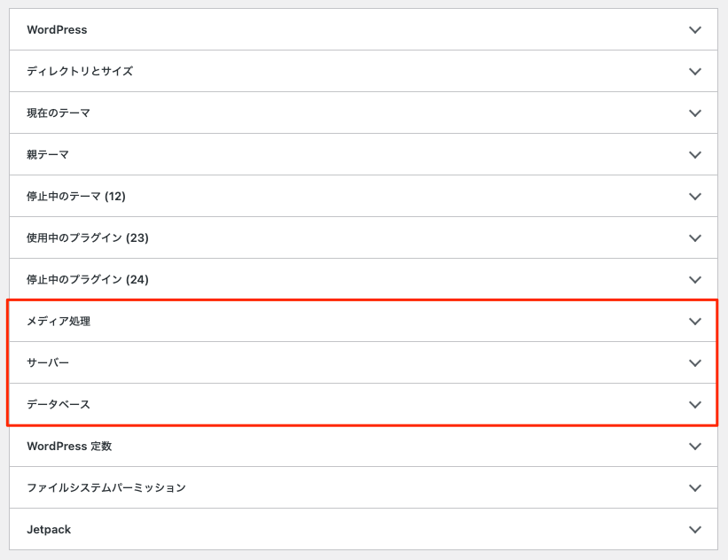Expand メディア処理 using the chevron icon
The width and height of the screenshot is (728, 560).
(695, 322)
